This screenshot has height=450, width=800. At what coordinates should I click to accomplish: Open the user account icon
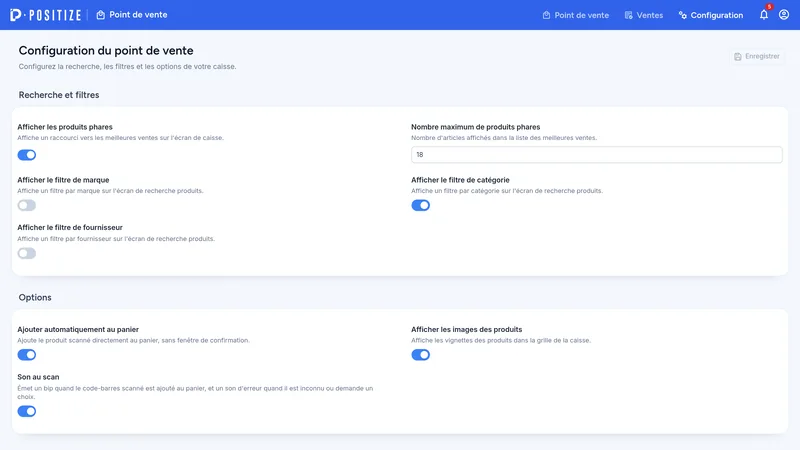784,15
